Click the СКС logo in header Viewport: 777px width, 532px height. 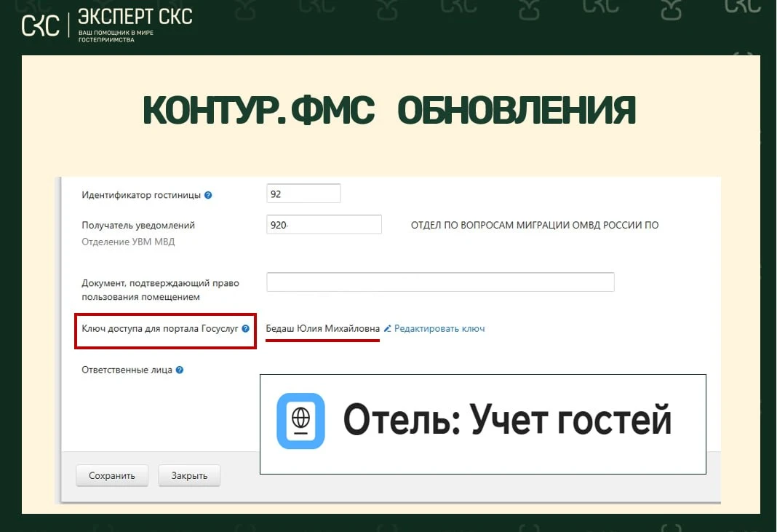pyautogui.click(x=41, y=25)
